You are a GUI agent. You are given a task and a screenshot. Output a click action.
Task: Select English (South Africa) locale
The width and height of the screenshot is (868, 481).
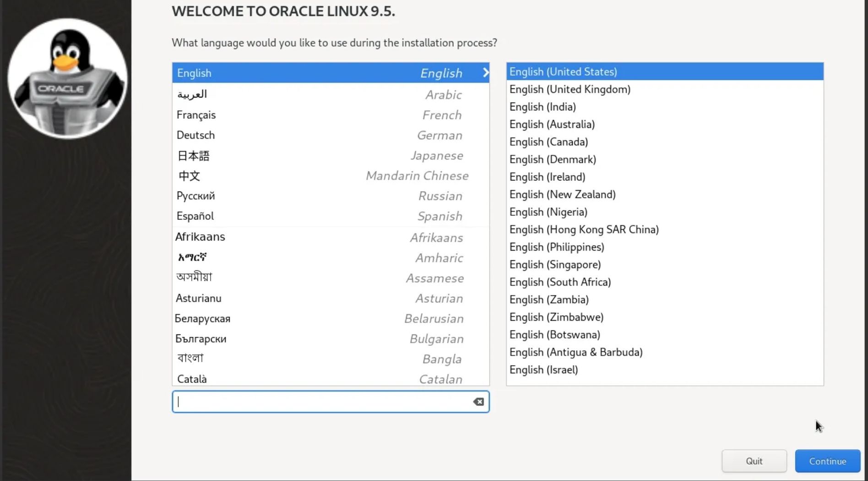click(665, 282)
